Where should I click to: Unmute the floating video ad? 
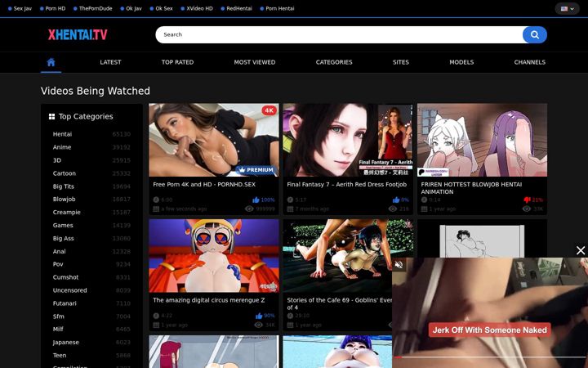tap(399, 265)
